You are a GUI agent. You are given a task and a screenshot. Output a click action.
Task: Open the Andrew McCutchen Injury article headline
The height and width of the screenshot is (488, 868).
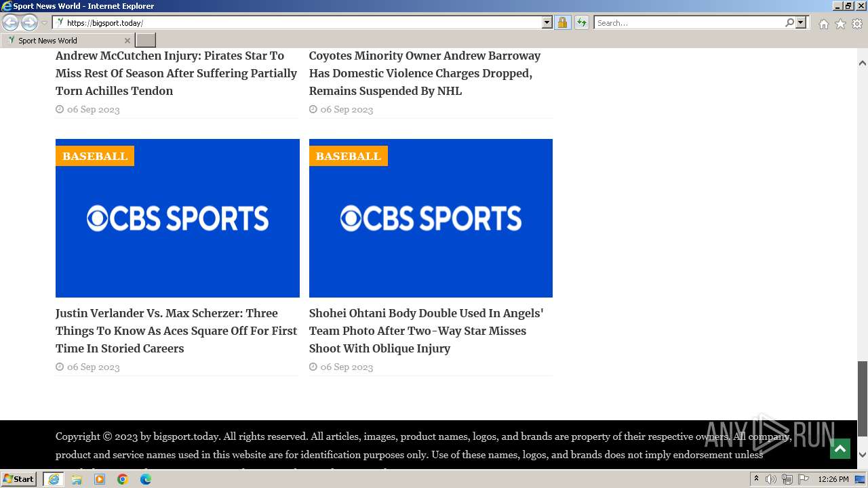tap(176, 73)
